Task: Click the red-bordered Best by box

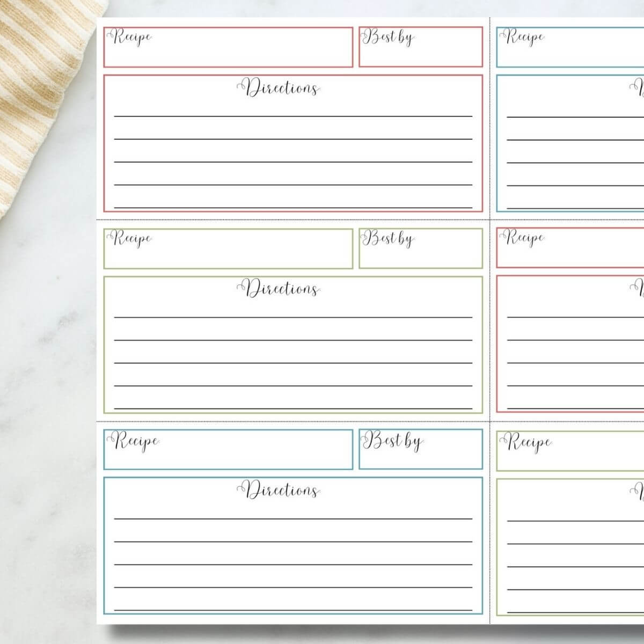Action: [421, 47]
